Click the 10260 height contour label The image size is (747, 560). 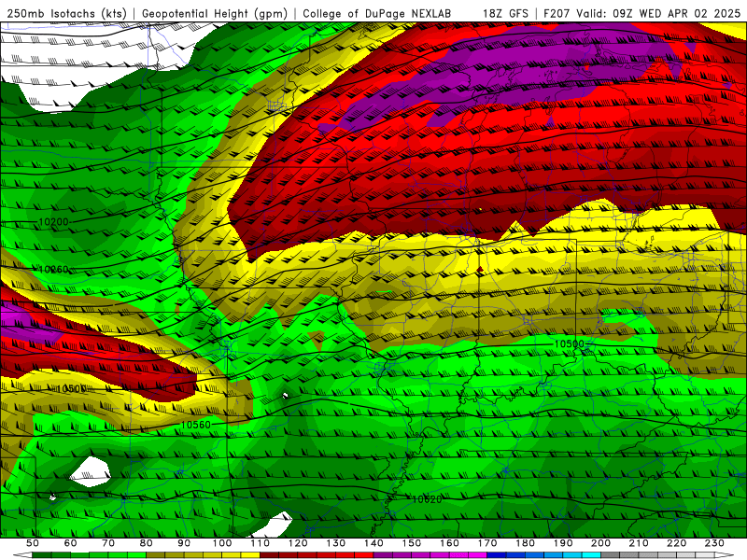pyautogui.click(x=53, y=270)
